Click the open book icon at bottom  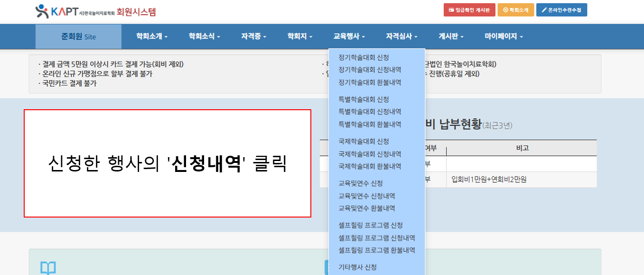pos(48,268)
